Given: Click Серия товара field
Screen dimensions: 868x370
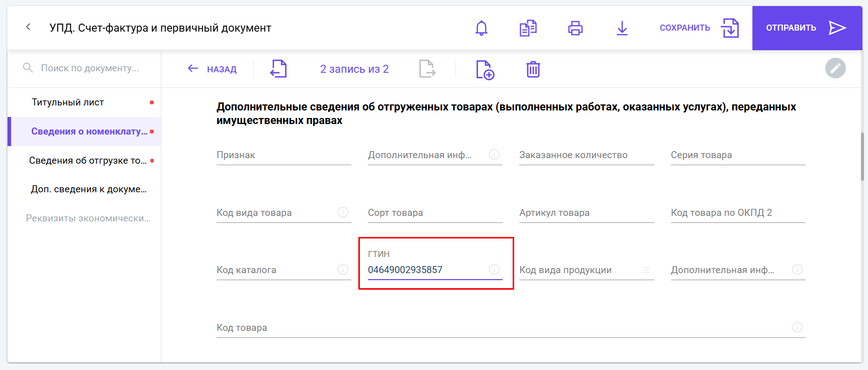Looking at the screenshot, I should click(x=738, y=155).
